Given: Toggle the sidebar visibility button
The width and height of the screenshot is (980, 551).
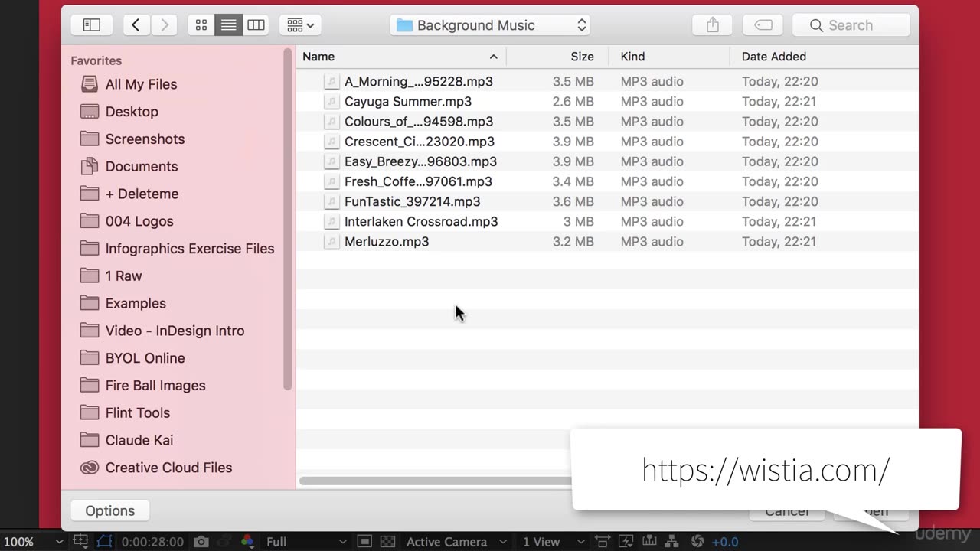Looking at the screenshot, I should (92, 25).
